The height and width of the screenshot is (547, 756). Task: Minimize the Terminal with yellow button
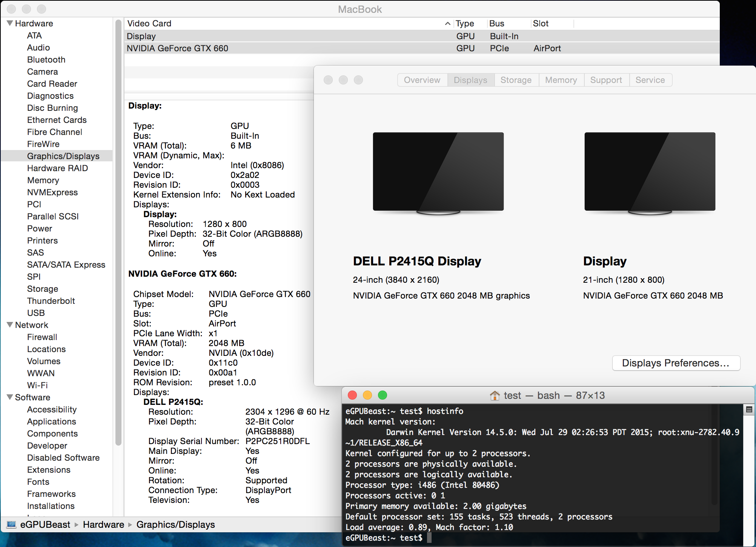click(367, 395)
